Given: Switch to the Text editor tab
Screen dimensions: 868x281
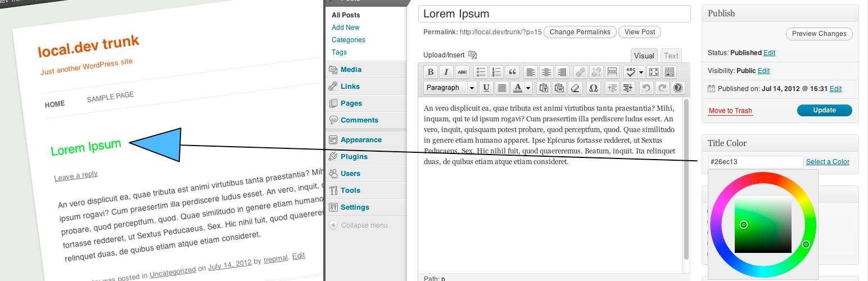Looking at the screenshot, I should click(x=671, y=56).
